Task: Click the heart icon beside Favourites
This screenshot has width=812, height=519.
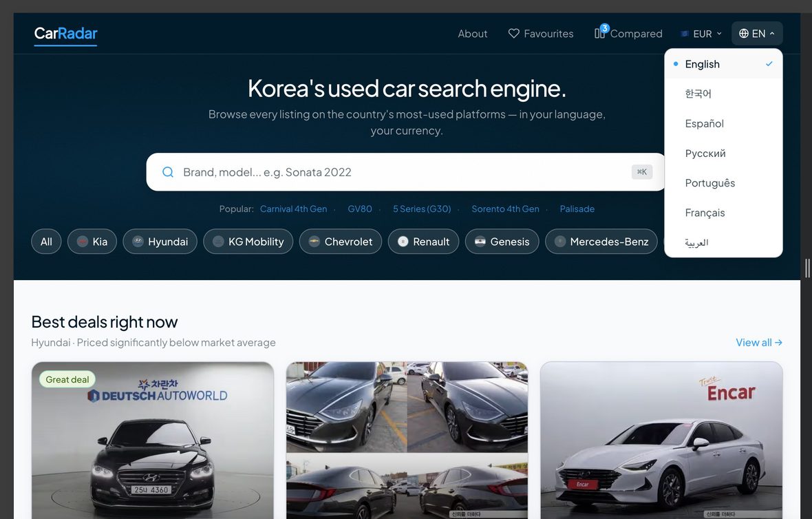Action: coord(514,34)
